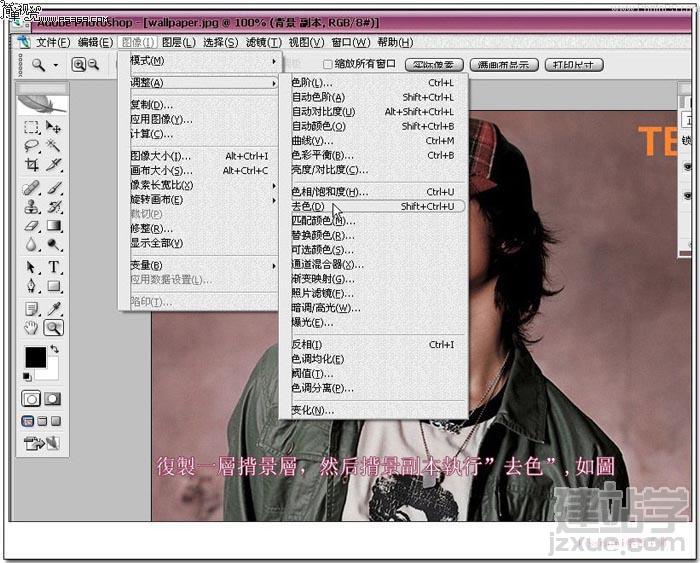This screenshot has width=700, height=563.
Task: Click the Zoom Out icon in options bar
Action: pos(93,65)
